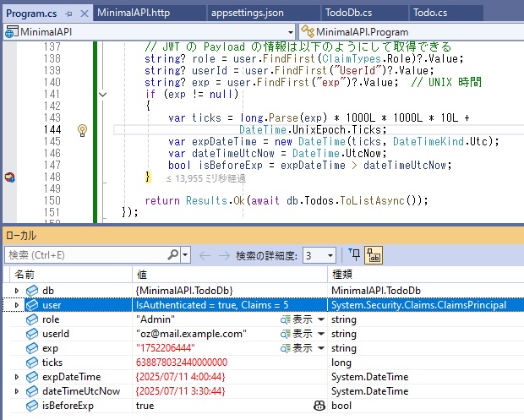This screenshot has height=420, width=524.
Task: Select the "Admin" value cell
Action: point(155,319)
